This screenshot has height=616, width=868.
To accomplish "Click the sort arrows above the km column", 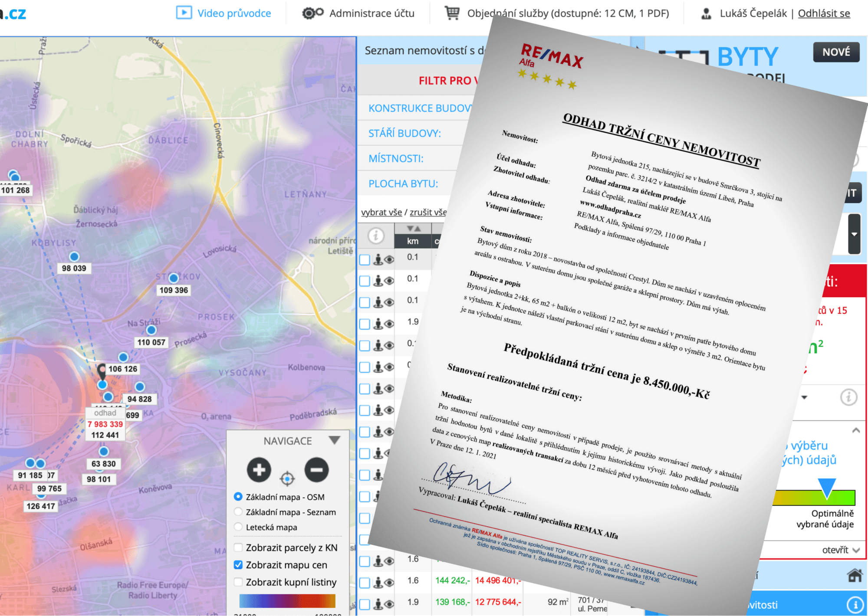I will tap(413, 228).
